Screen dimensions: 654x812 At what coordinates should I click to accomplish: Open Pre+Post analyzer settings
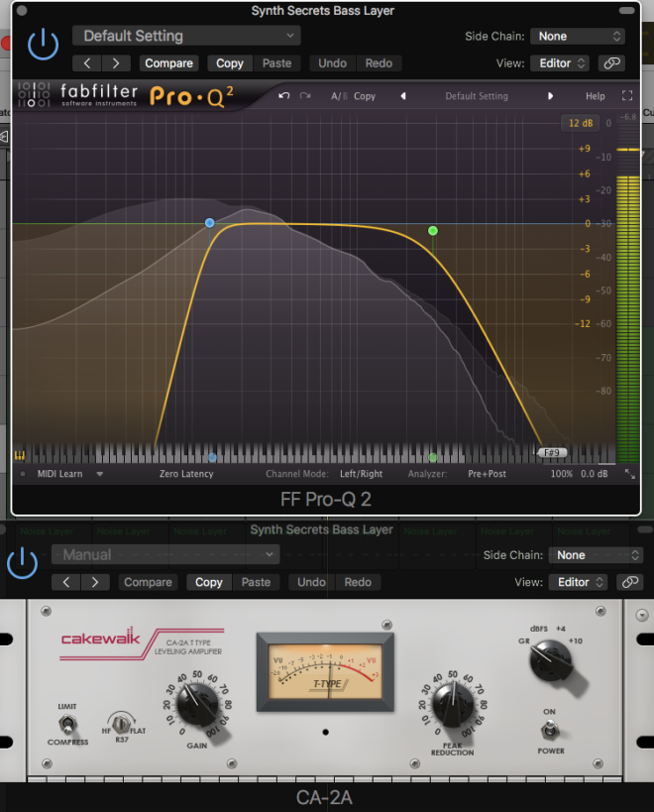[487, 474]
